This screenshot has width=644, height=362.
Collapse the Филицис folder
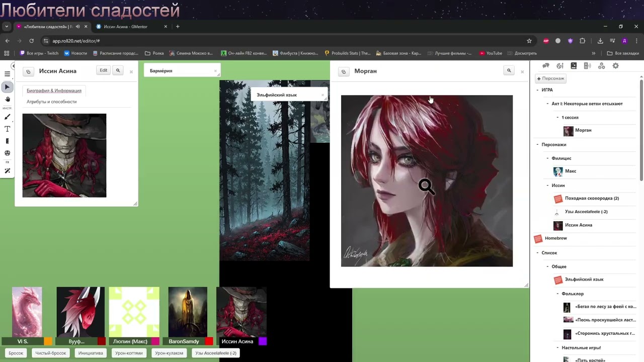pos(547,158)
